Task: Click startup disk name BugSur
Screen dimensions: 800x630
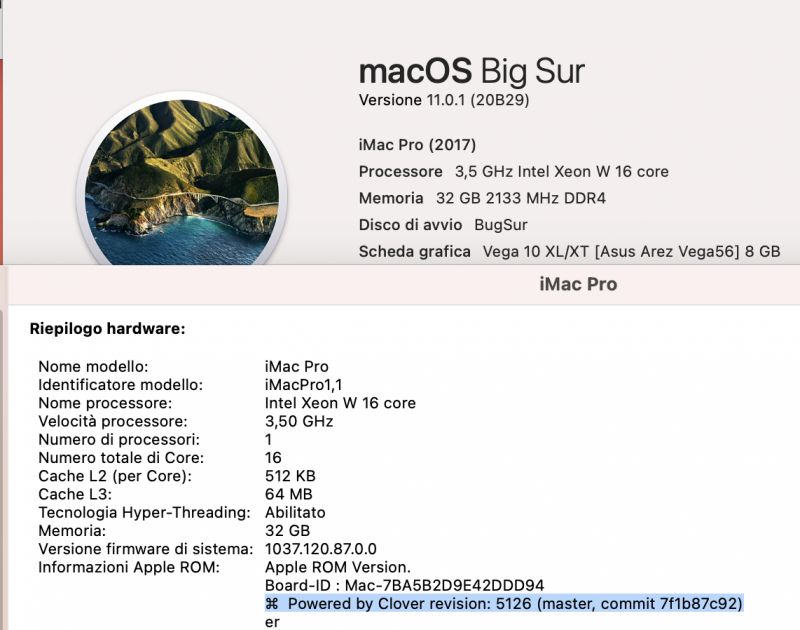Action: tap(501, 225)
